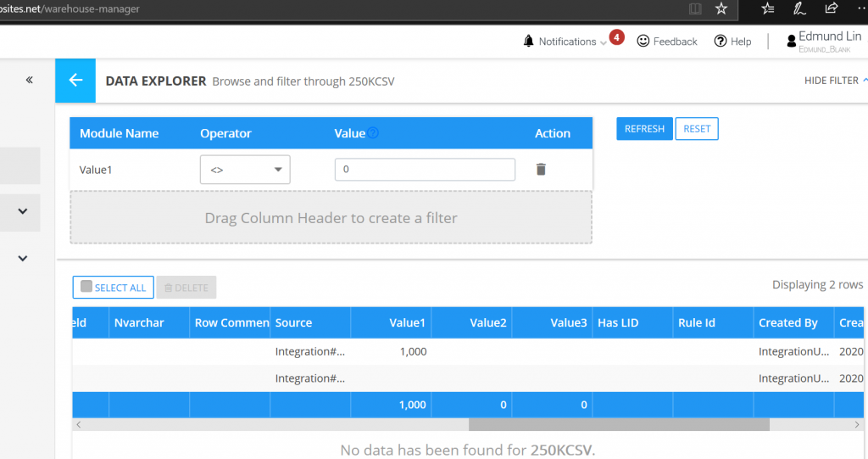The height and width of the screenshot is (459, 868).
Task: Click the filter value input field
Action: click(424, 170)
